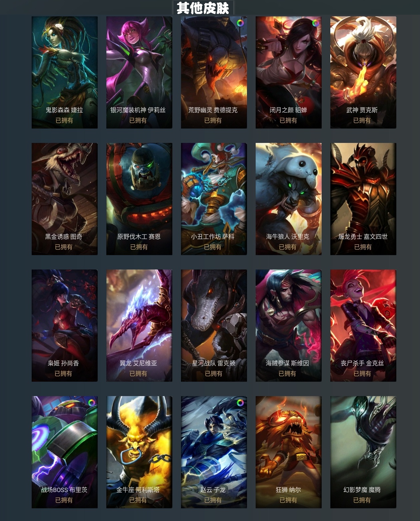Open the 鬼影森森 婕拉 skin thumbnail
Screen dimensions: 420x521
[x=65, y=72]
